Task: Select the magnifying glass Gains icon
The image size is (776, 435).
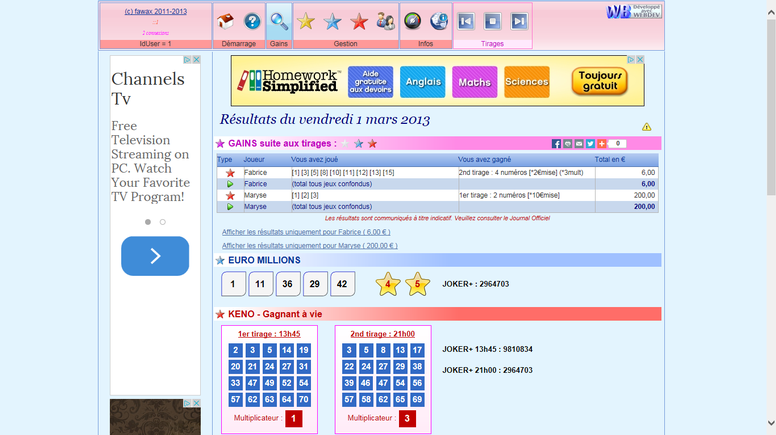Action: (279, 21)
